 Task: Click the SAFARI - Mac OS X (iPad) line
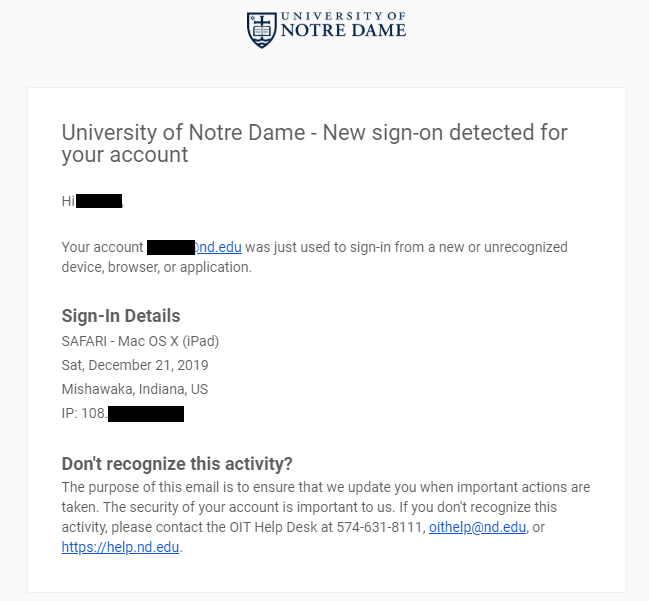[x=140, y=341]
